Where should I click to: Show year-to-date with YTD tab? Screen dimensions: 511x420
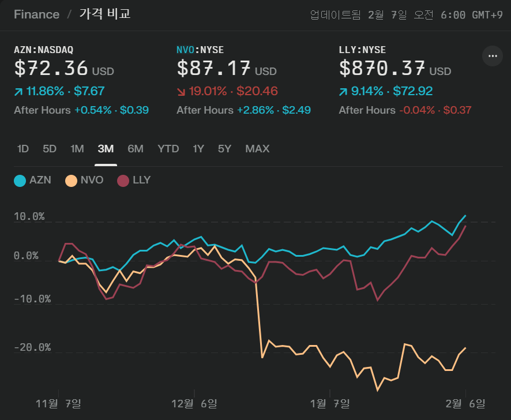(168, 149)
